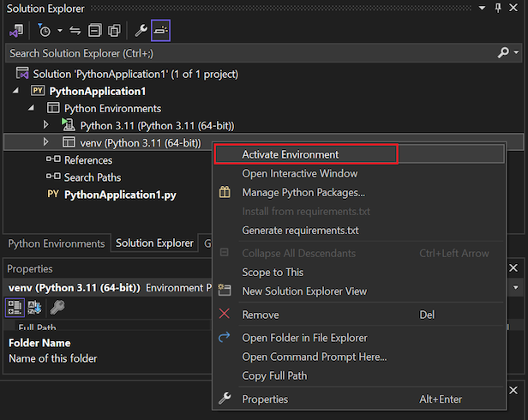The height and width of the screenshot is (420, 528).
Task: Click the wrench Properties icon in toolbar
Action: click(141, 31)
